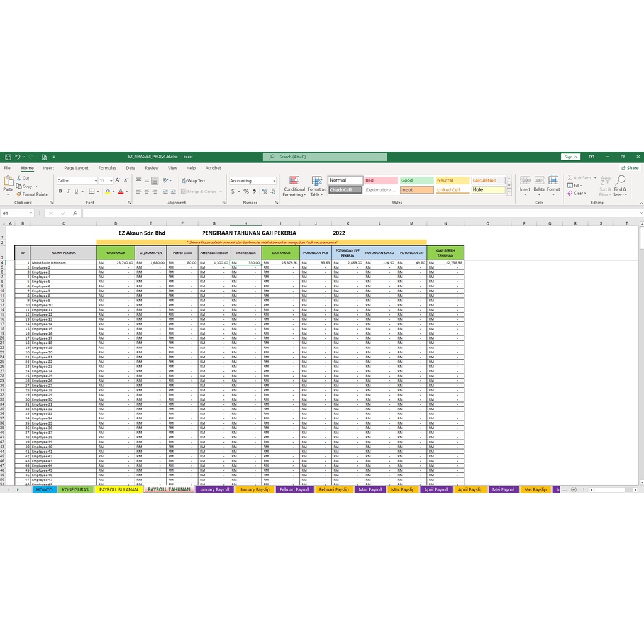Toggle Center horizontal alignment

click(x=147, y=191)
